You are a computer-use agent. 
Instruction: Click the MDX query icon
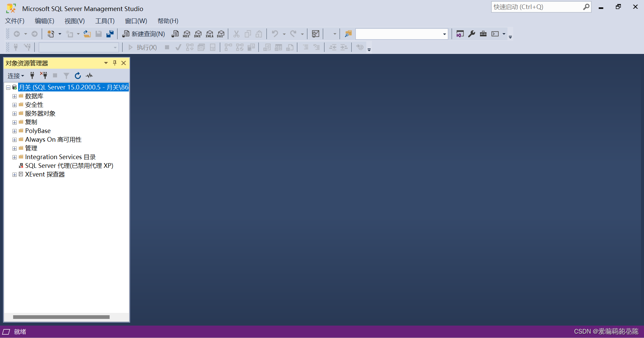186,34
